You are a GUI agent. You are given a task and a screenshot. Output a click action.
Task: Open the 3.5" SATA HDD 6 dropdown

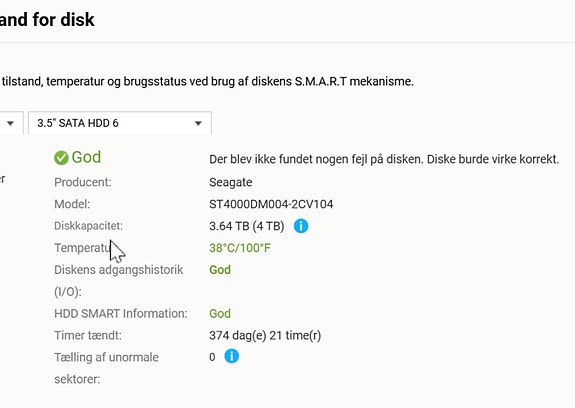click(x=120, y=123)
